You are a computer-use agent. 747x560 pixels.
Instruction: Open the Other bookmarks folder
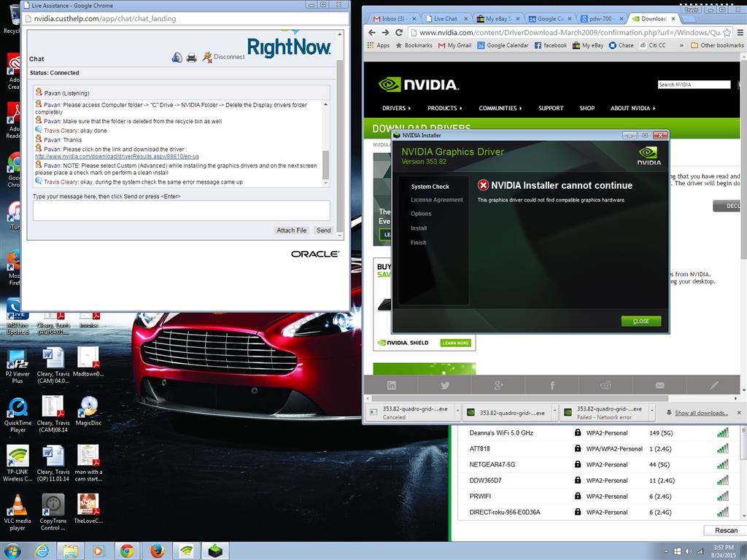click(717, 45)
